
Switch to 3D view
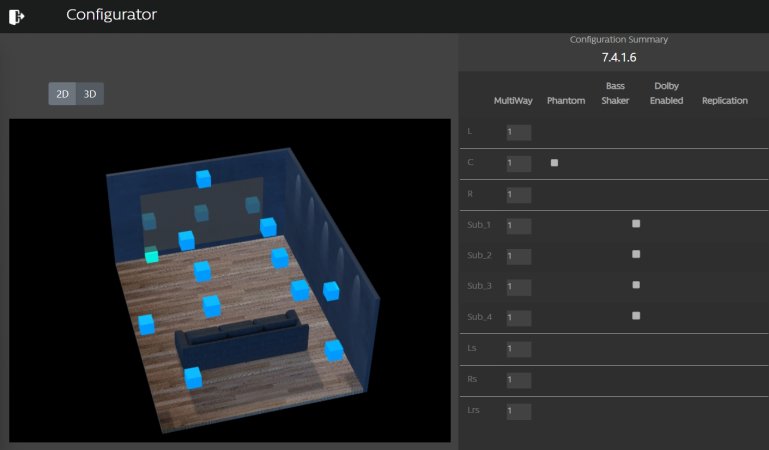pyautogui.click(x=90, y=94)
